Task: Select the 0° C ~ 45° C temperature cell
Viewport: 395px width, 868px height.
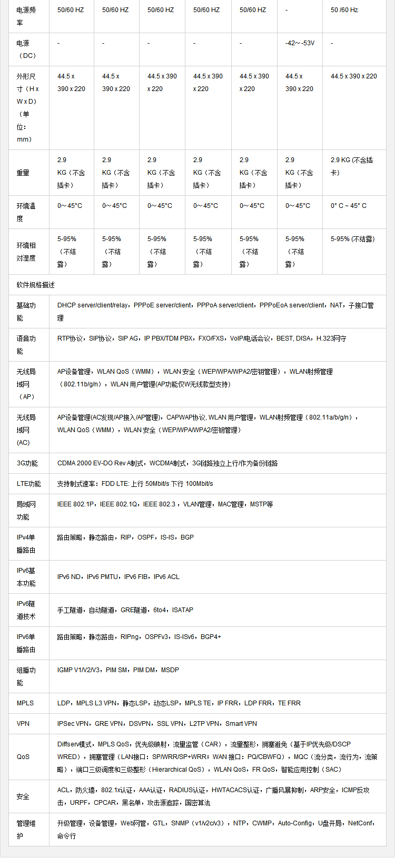Action: [x=349, y=206]
